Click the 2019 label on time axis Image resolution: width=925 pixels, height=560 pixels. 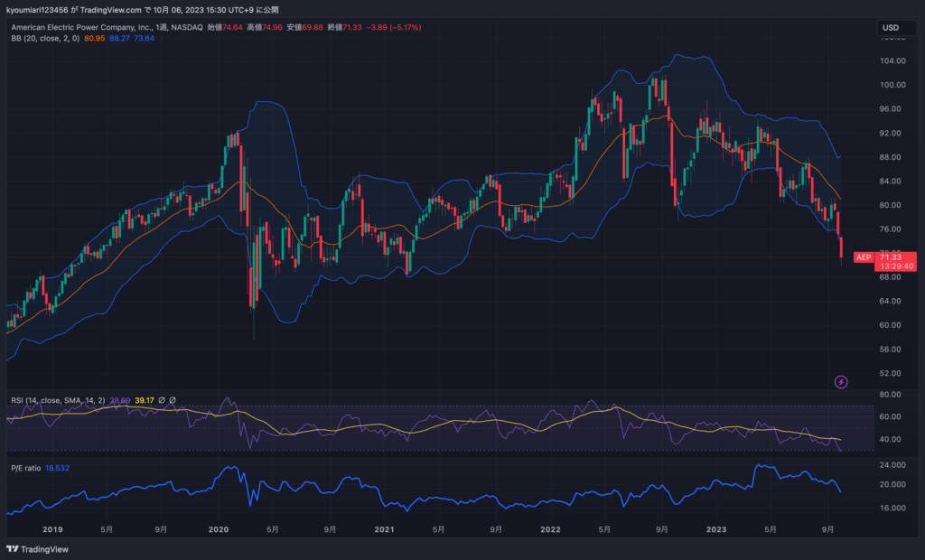[52, 529]
